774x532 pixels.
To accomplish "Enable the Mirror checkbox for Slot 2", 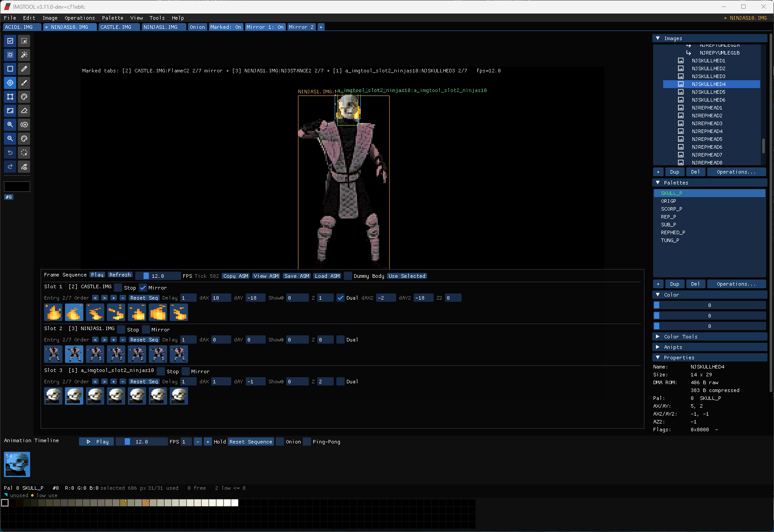I will coord(146,330).
